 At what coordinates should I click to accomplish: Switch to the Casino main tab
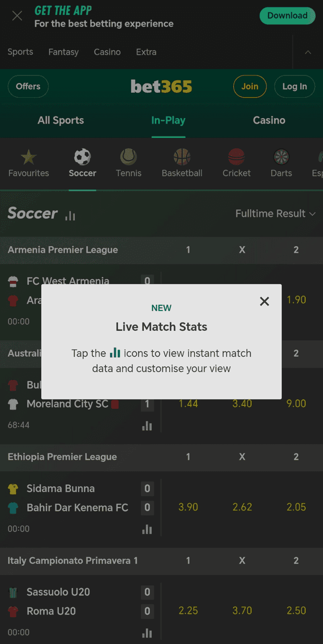pos(269,120)
